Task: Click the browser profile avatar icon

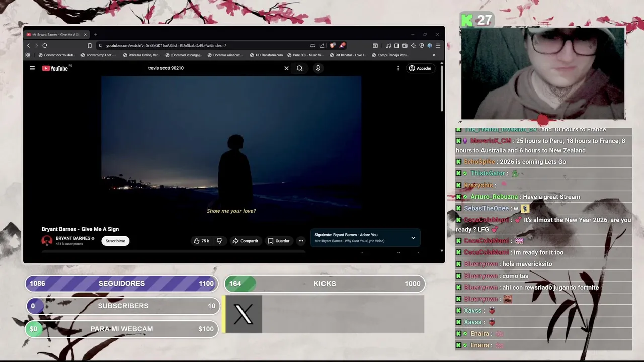Action: 429,45
